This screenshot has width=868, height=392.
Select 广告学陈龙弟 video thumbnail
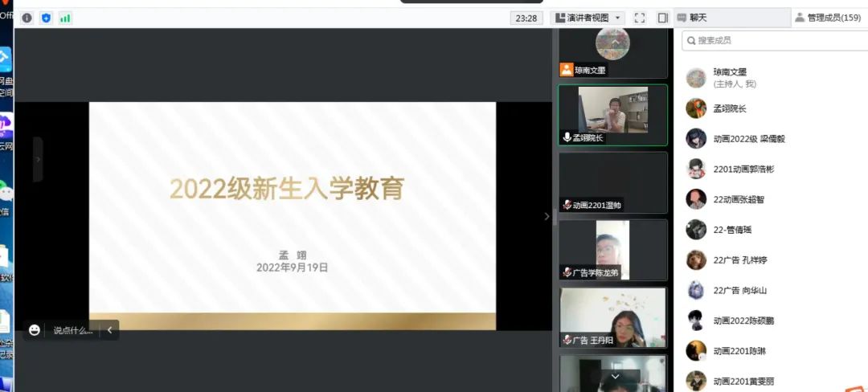click(x=612, y=250)
